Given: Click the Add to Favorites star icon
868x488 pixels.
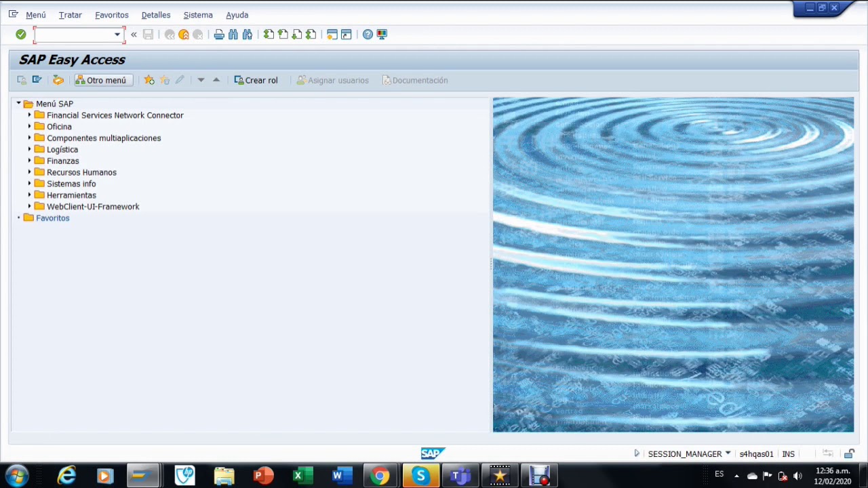Looking at the screenshot, I should (x=149, y=80).
